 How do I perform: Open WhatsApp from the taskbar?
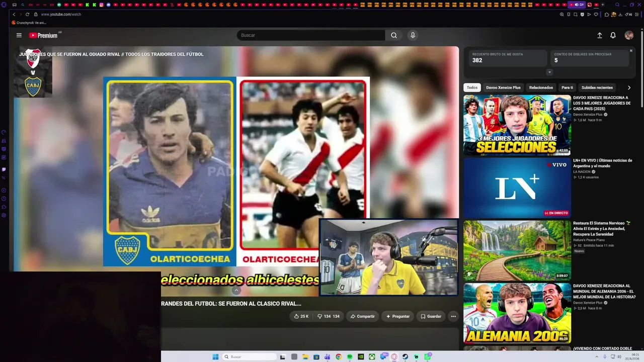point(428,357)
